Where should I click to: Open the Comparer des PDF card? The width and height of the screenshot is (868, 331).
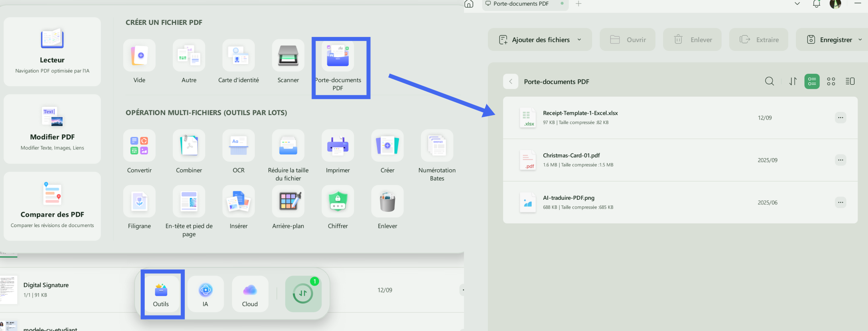point(52,206)
